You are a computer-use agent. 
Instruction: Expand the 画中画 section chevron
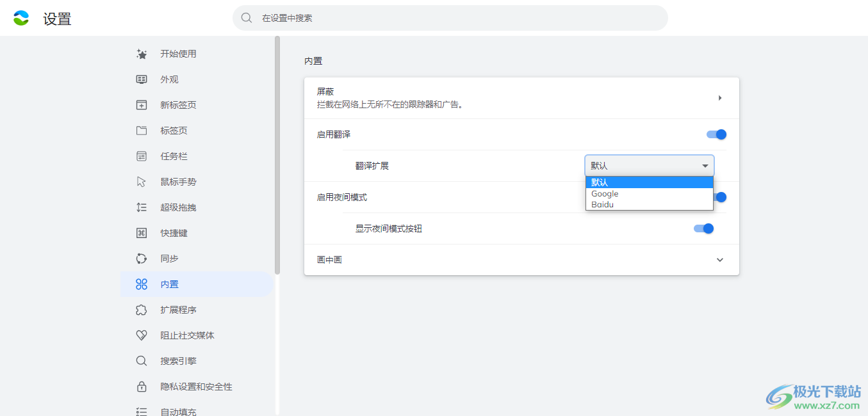coord(719,260)
